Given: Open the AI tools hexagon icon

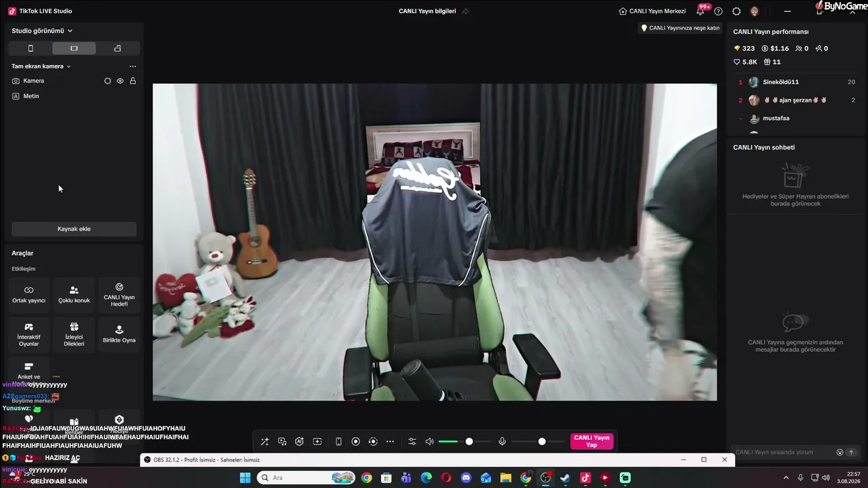Looking at the screenshot, I should click(299, 441).
